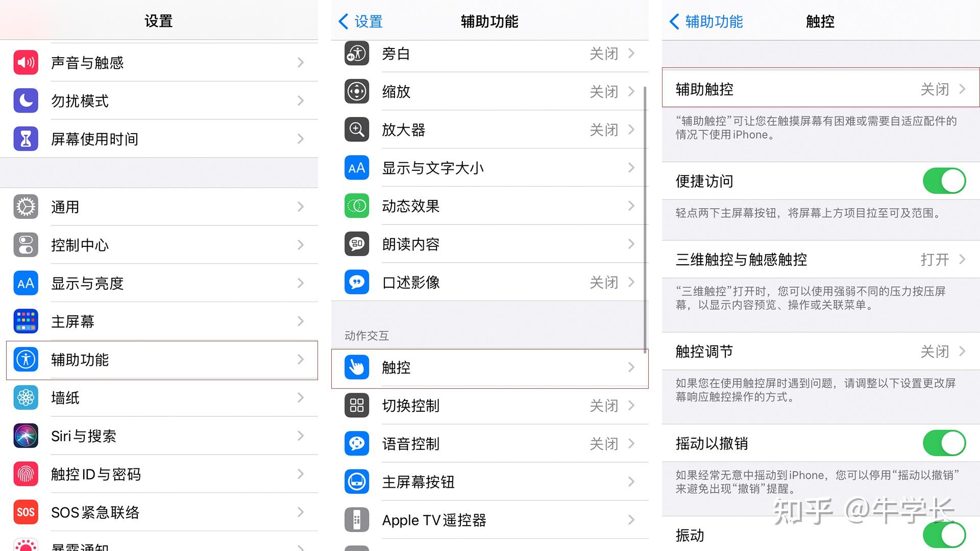Expand the 辅助触控 row chevron

(x=963, y=89)
